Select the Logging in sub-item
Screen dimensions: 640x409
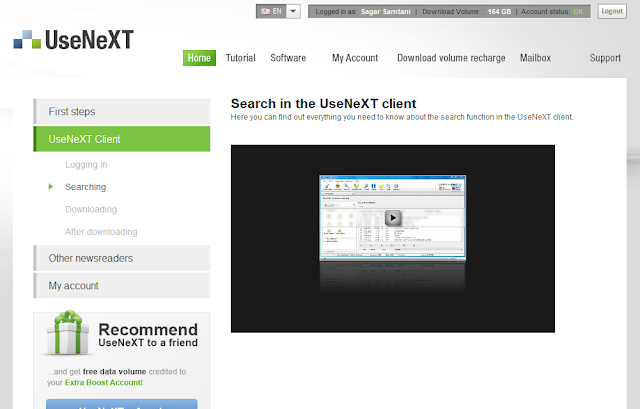pyautogui.click(x=86, y=164)
